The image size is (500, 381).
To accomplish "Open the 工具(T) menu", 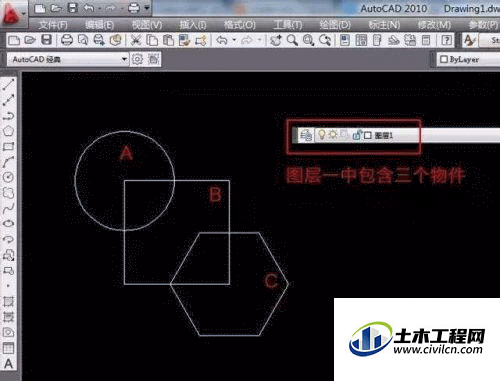I will (x=287, y=25).
